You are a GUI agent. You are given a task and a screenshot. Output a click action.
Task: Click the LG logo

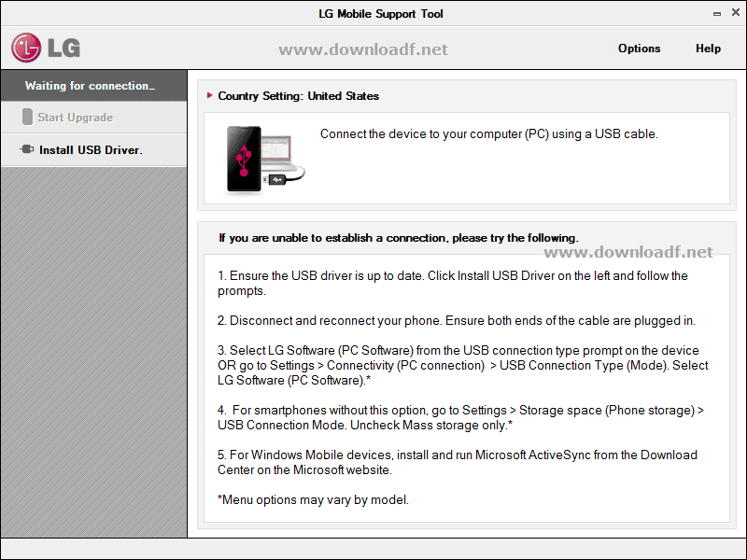click(46, 48)
